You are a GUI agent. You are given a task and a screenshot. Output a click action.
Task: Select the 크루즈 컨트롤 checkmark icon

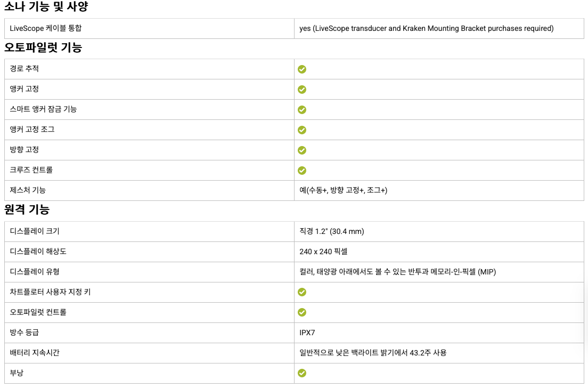click(302, 171)
